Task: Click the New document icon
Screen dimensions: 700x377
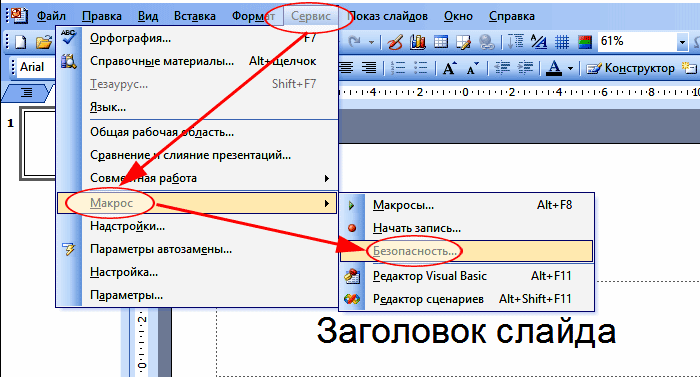Action: pyautogui.click(x=21, y=42)
